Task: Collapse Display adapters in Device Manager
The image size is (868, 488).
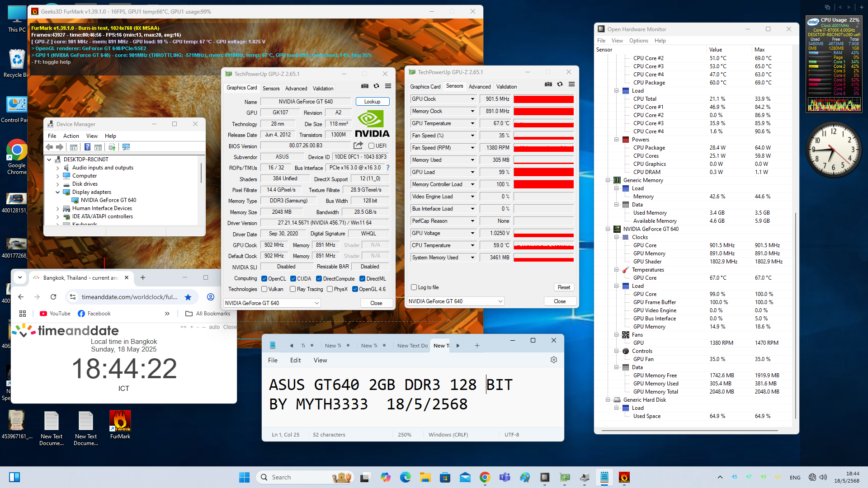Action: click(57, 192)
